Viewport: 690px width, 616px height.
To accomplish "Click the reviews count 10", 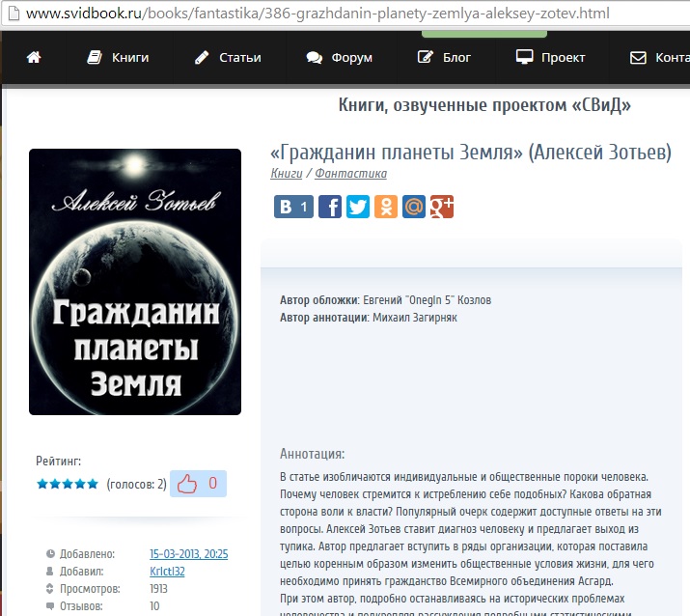I will pyautogui.click(x=154, y=606).
